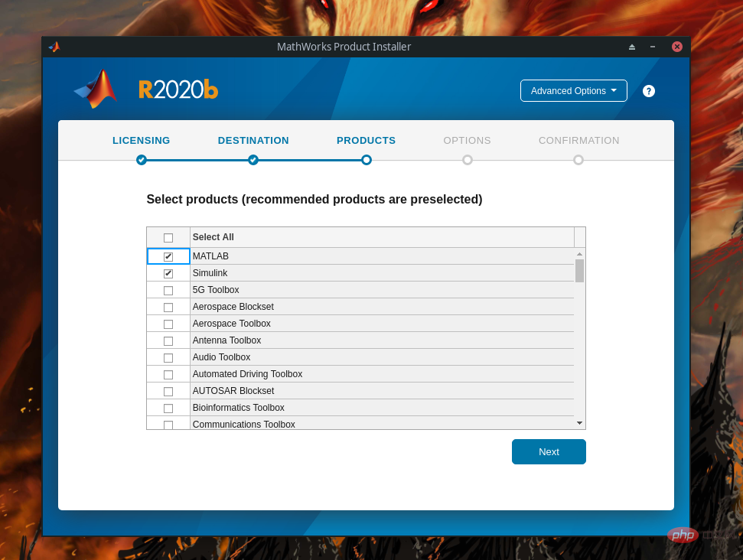Click the Simulink product name row
The image size is (743, 560).
coord(382,273)
